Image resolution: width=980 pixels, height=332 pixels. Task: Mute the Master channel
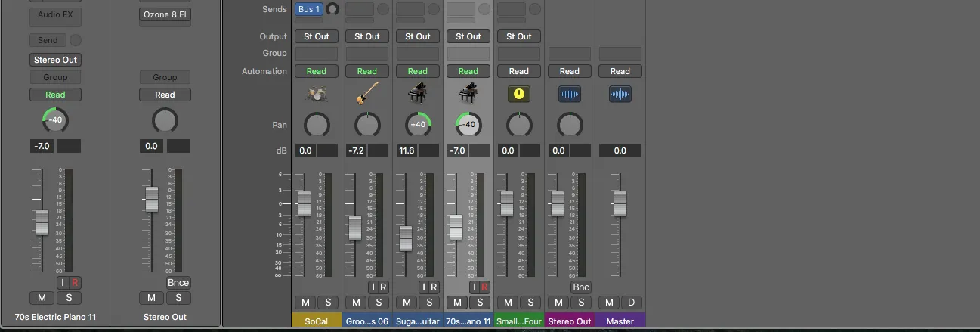coord(609,303)
